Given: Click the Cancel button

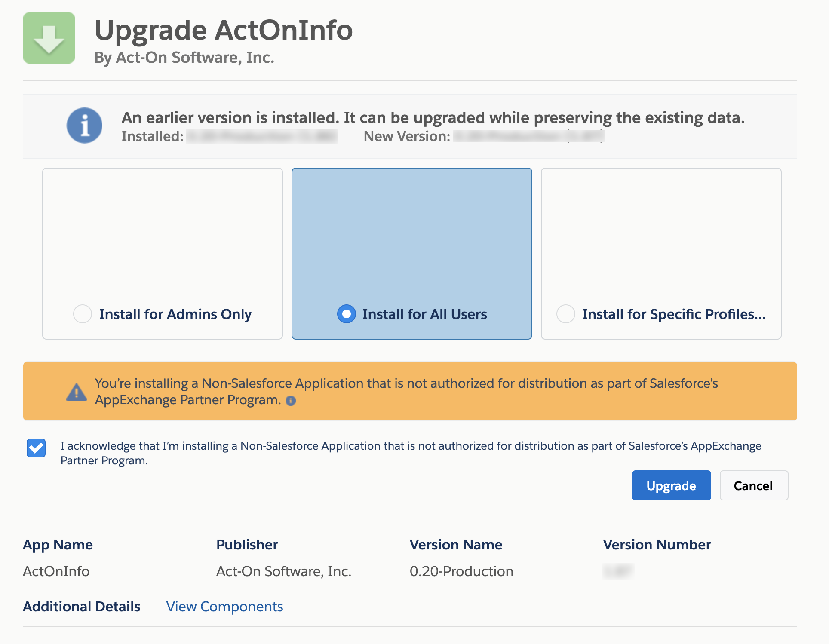Looking at the screenshot, I should (754, 485).
